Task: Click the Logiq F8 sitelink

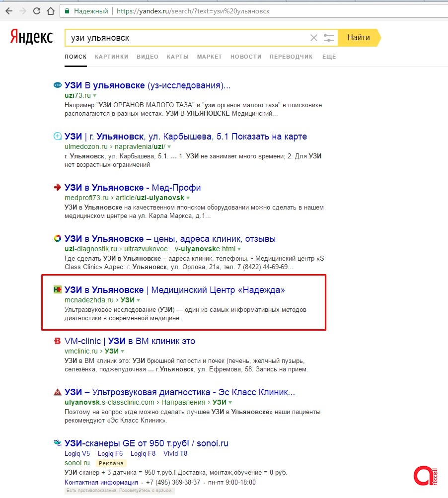Action: (143, 453)
